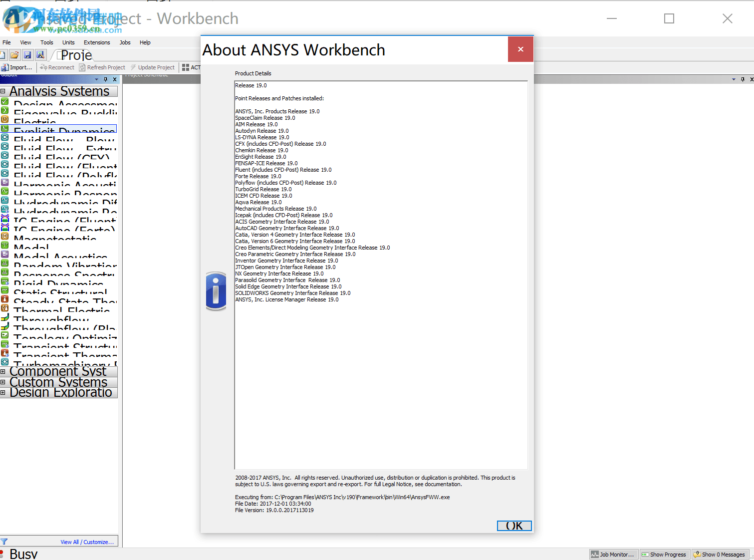The width and height of the screenshot is (754, 560).
Task: Click the View All / Customize link
Action: point(87,542)
